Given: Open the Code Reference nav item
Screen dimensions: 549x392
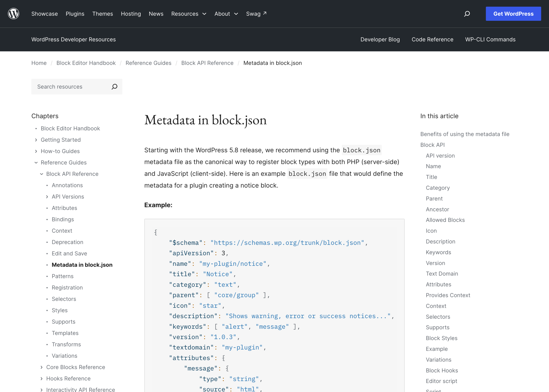Looking at the screenshot, I should (432, 39).
